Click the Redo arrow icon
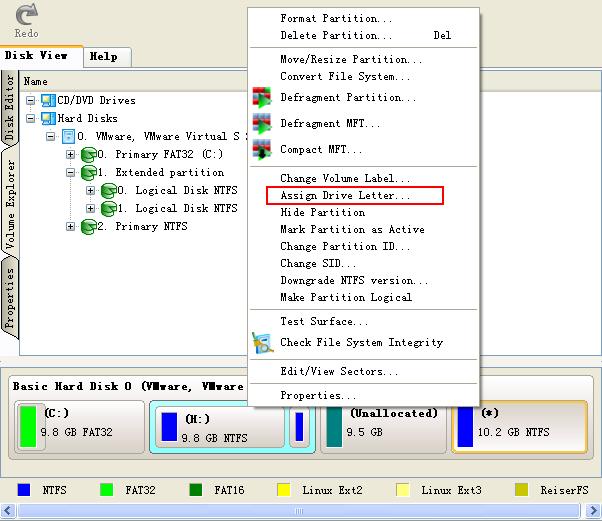Viewport: 602px width, 521px height. (26, 15)
